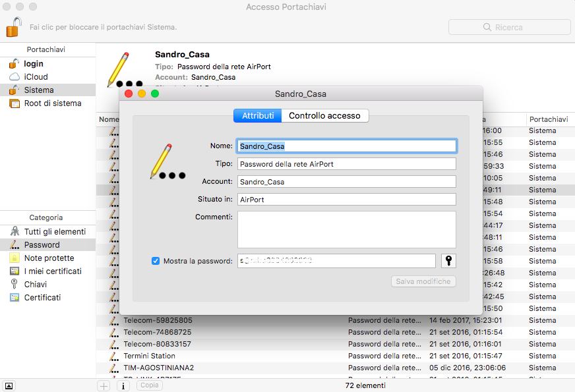Click the Account field in dialog
This screenshot has height=392, width=575.
tap(347, 182)
